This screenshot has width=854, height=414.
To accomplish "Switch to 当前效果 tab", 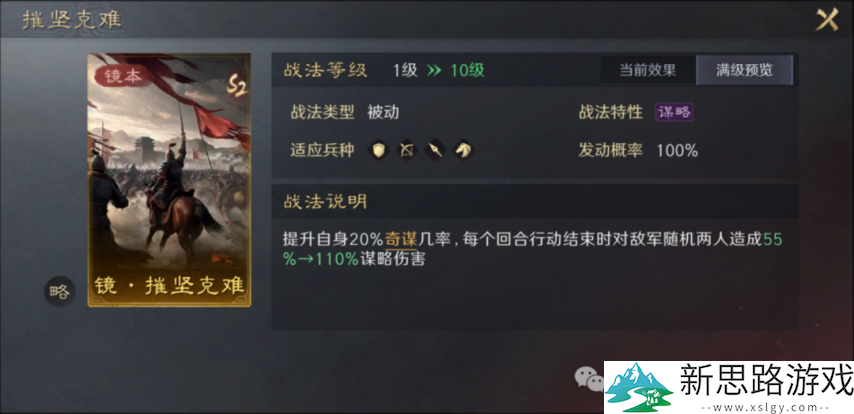I will (648, 70).
